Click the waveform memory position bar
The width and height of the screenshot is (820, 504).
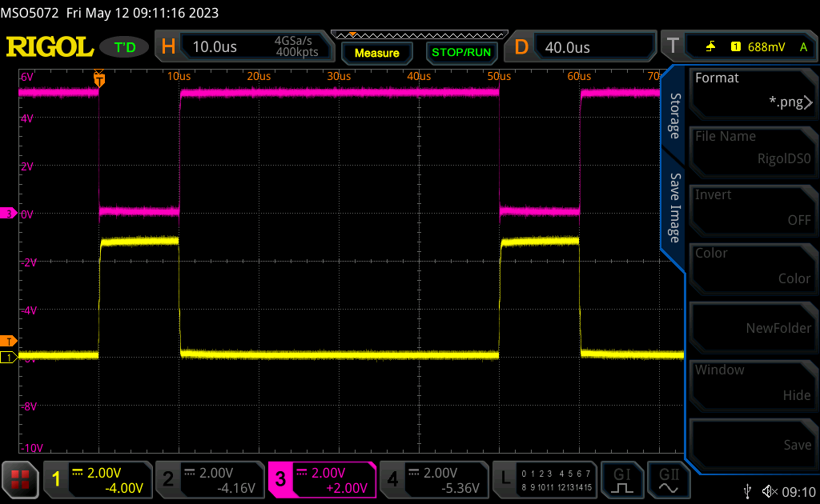click(420, 35)
